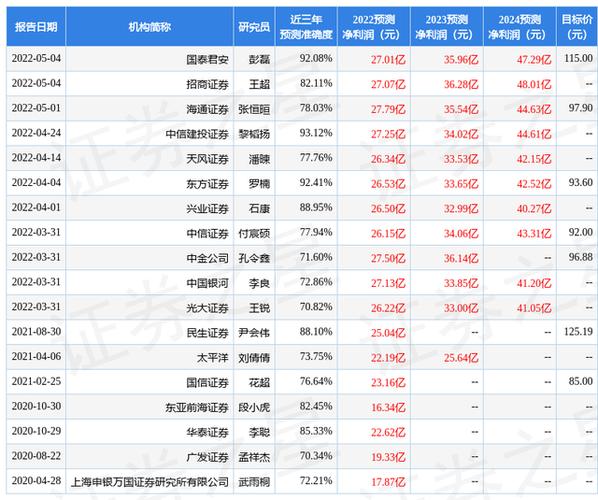
Task: Click the 2020-04-28 report date
Action: coord(36,481)
